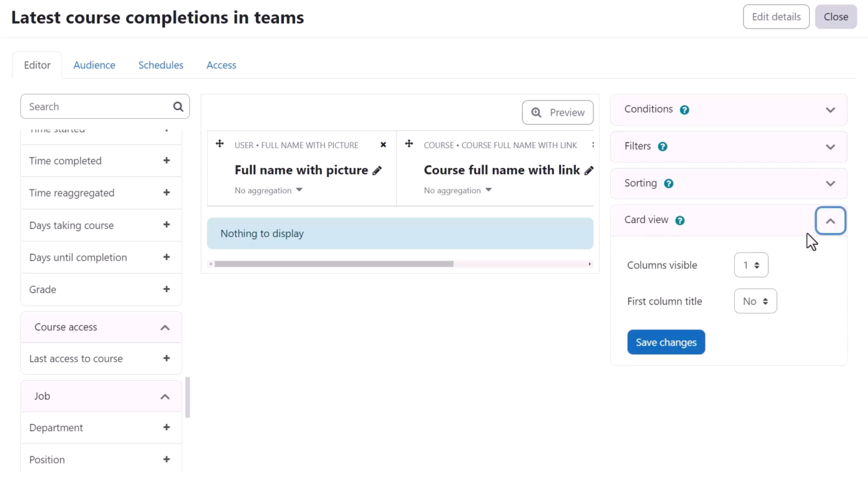
Task: Add the Department column
Action: (166, 427)
